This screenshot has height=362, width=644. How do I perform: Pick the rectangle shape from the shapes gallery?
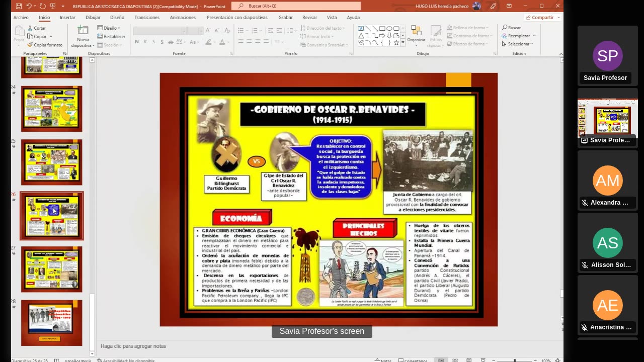[382, 29]
